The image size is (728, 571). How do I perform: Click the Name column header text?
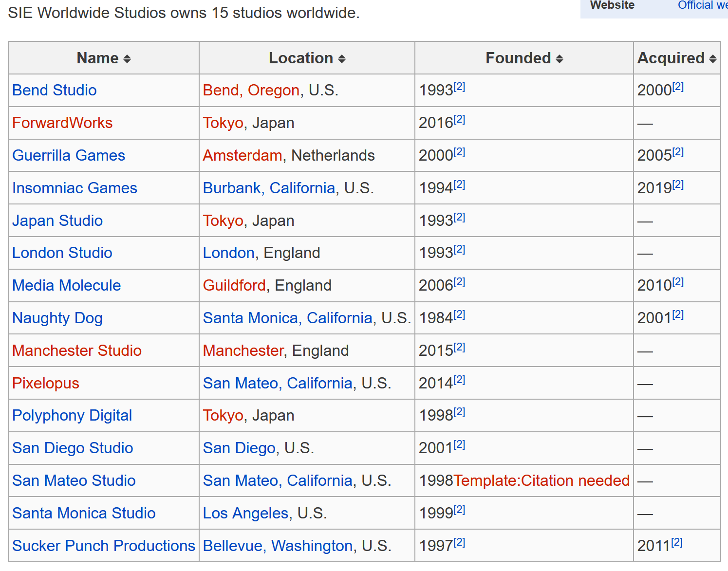tap(97, 58)
